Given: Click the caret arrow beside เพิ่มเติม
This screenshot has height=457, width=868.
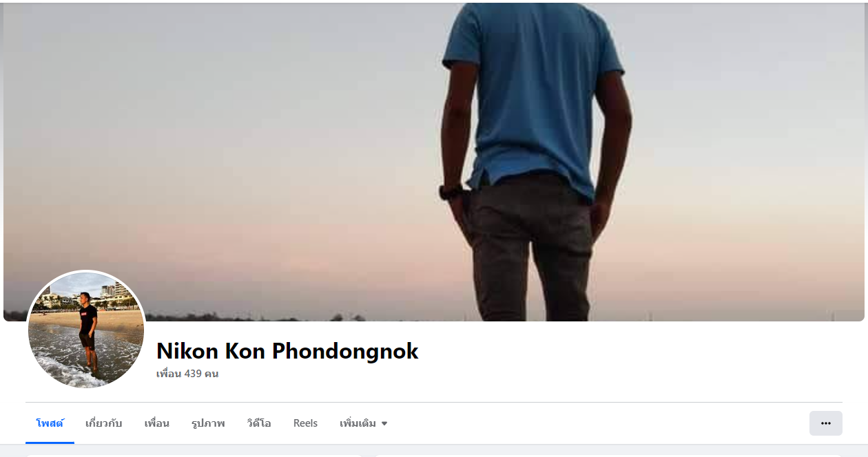Looking at the screenshot, I should click(384, 424).
